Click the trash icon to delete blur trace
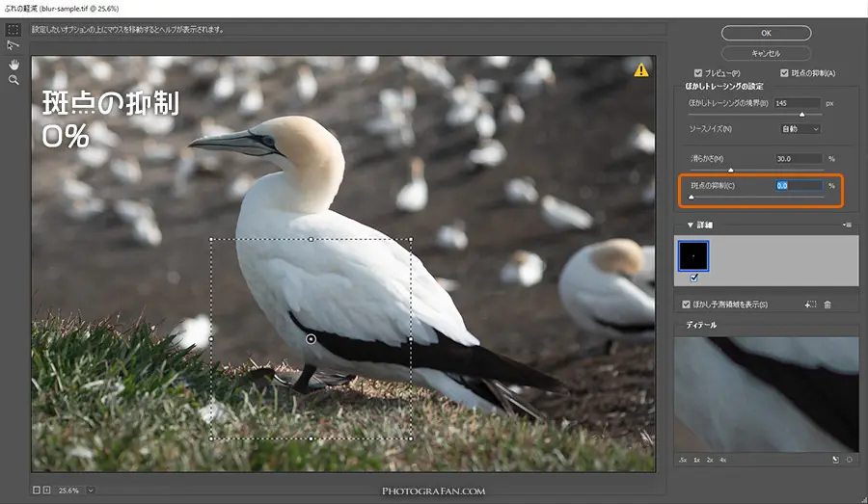Image resolution: width=868 pixels, height=504 pixels. (827, 305)
